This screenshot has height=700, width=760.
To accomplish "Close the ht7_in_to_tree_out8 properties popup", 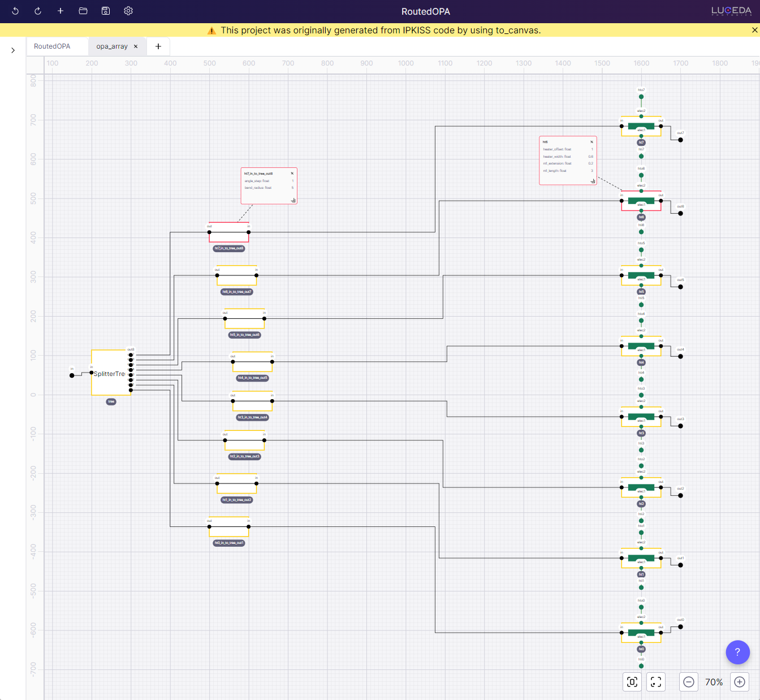I will (x=292, y=174).
